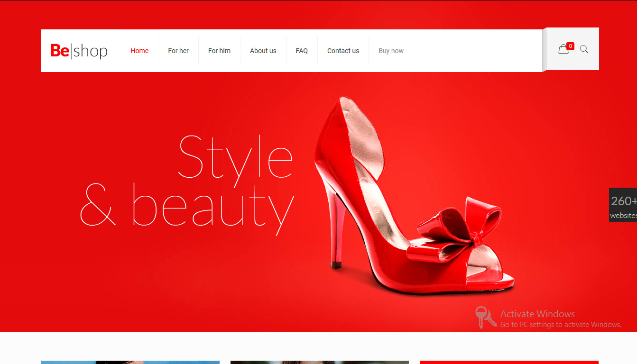Viewport: 637px width, 364px height.
Task: Click the Buy now link
Action: tap(391, 51)
